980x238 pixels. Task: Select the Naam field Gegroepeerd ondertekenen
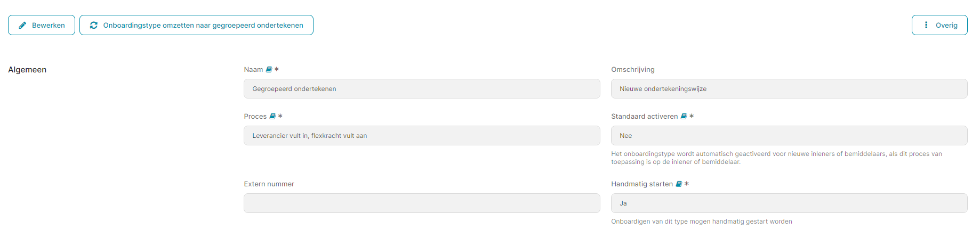click(422, 89)
